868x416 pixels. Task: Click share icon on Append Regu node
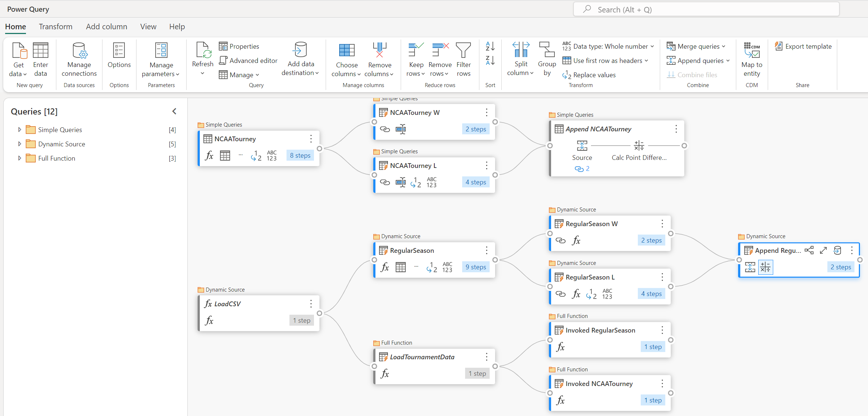pos(809,250)
